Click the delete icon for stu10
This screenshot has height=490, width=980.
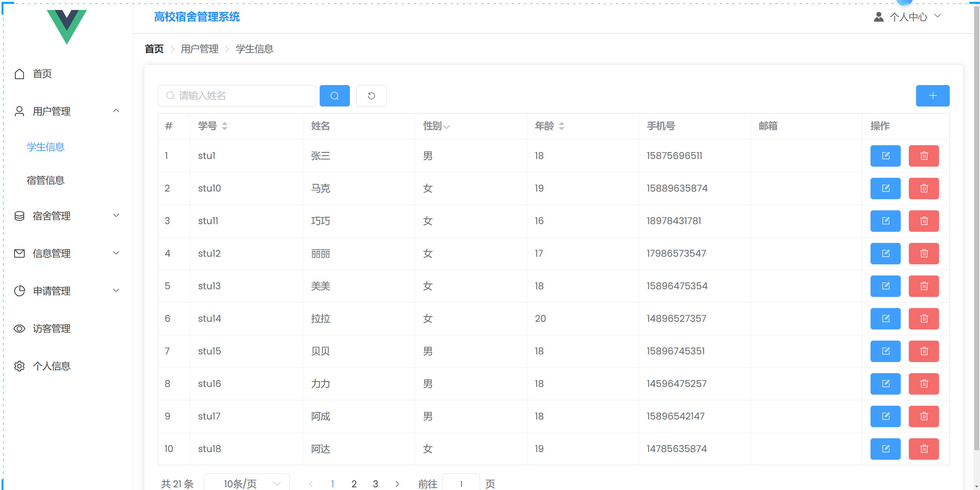pyautogui.click(x=924, y=188)
